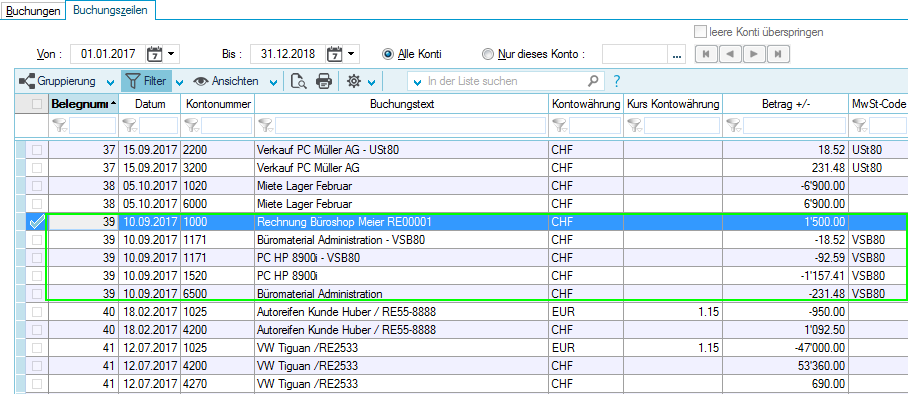Click filter funnel icon under Kontowährung column

coord(560,126)
